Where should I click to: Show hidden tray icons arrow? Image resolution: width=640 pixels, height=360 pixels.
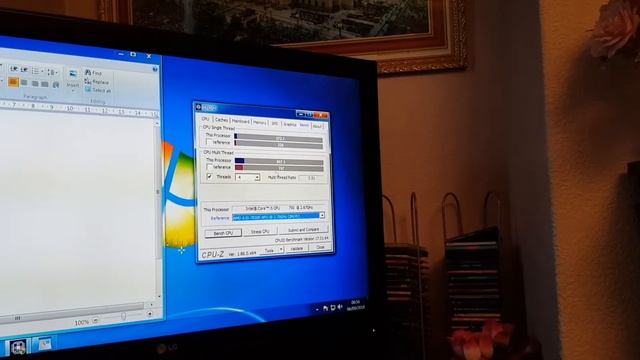click(x=317, y=310)
